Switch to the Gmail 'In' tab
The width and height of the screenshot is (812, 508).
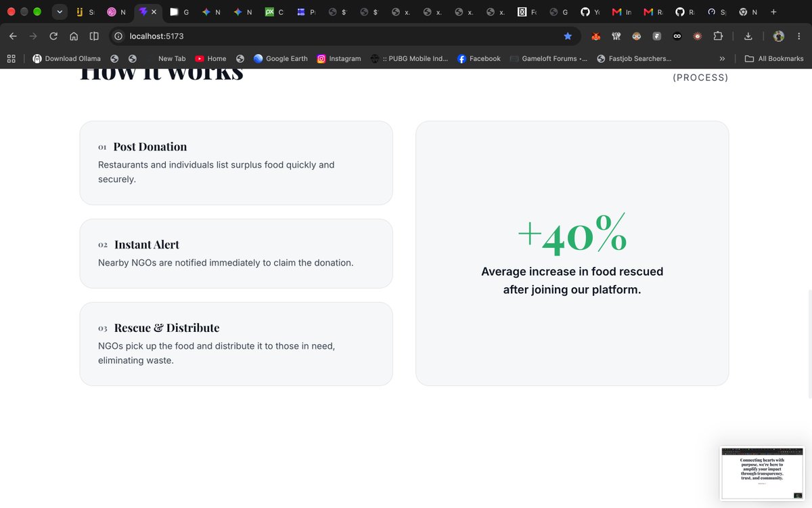point(622,12)
